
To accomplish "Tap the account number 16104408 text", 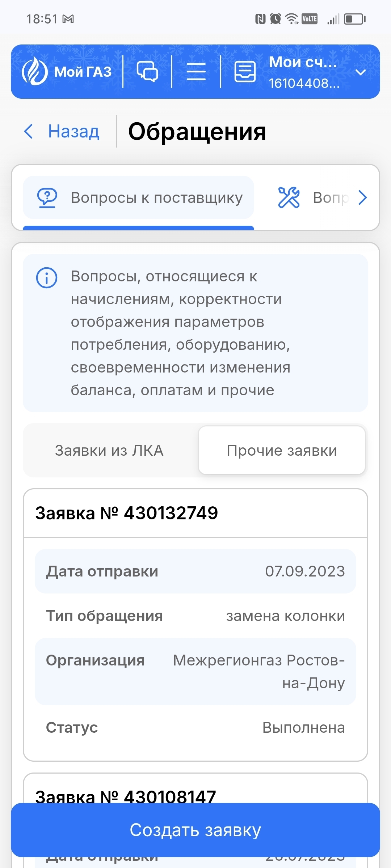I will click(x=303, y=84).
